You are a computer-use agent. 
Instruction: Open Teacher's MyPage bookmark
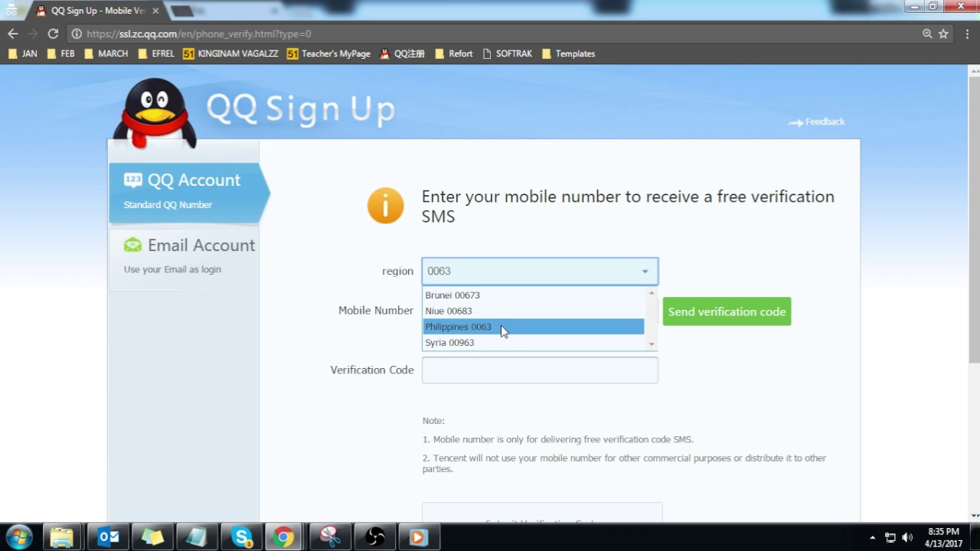coord(328,54)
